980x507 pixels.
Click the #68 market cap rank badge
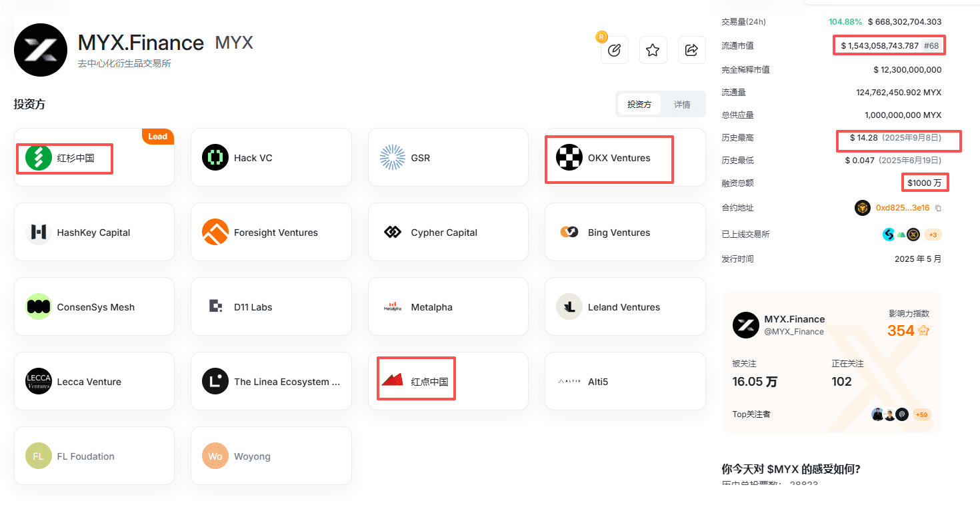coord(932,46)
